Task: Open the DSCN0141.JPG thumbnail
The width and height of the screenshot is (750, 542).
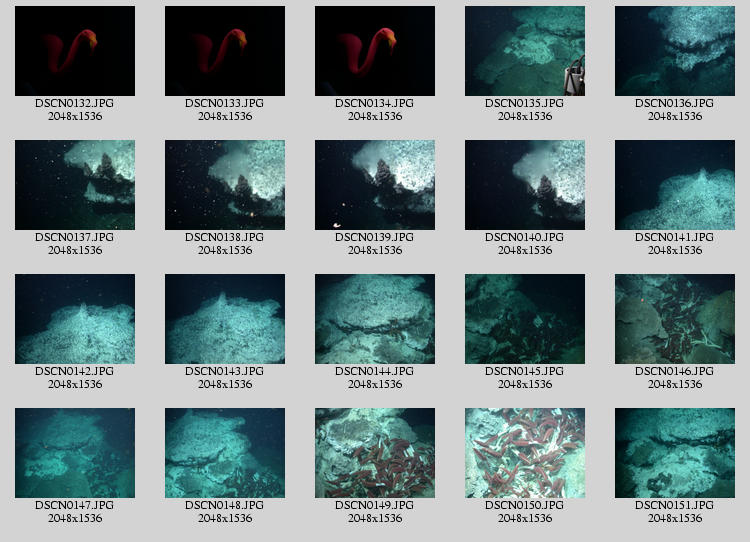Action: click(674, 185)
